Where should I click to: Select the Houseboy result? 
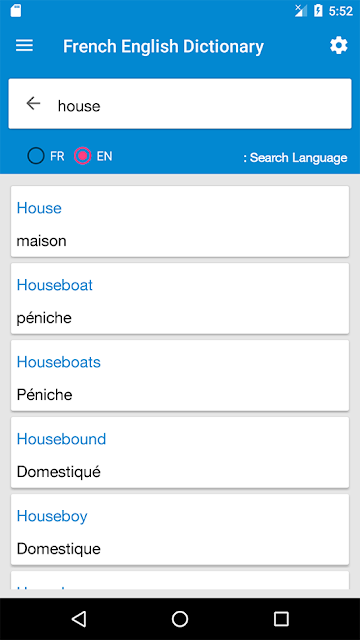180,529
